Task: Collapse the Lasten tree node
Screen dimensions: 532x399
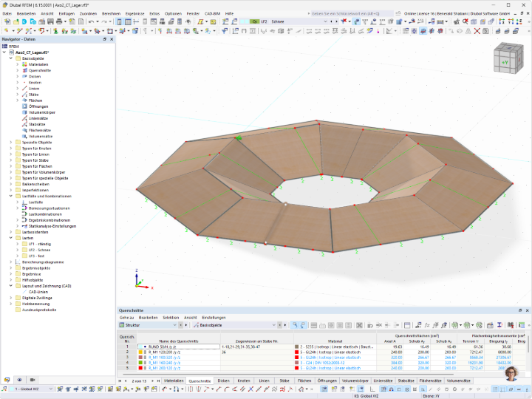Action: (x=11, y=238)
